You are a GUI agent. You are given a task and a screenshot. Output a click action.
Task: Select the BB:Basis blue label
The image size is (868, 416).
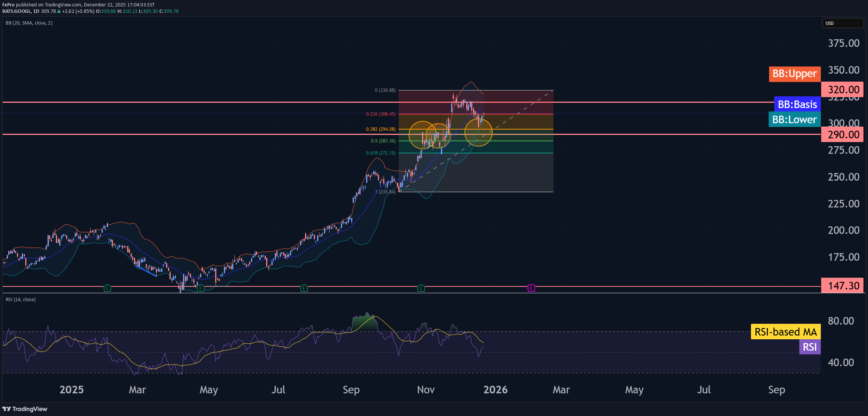(797, 104)
